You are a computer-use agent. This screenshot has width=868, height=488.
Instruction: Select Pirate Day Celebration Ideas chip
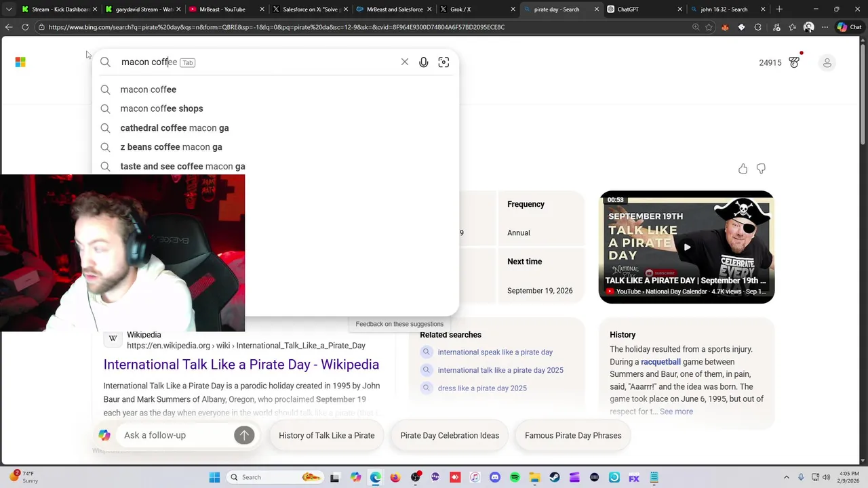[x=450, y=435]
